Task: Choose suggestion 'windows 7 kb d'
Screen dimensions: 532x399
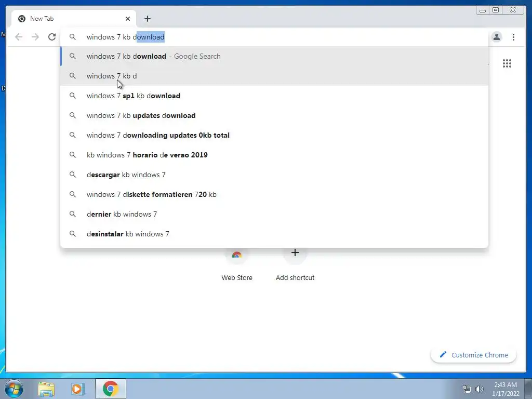Action: [274, 76]
